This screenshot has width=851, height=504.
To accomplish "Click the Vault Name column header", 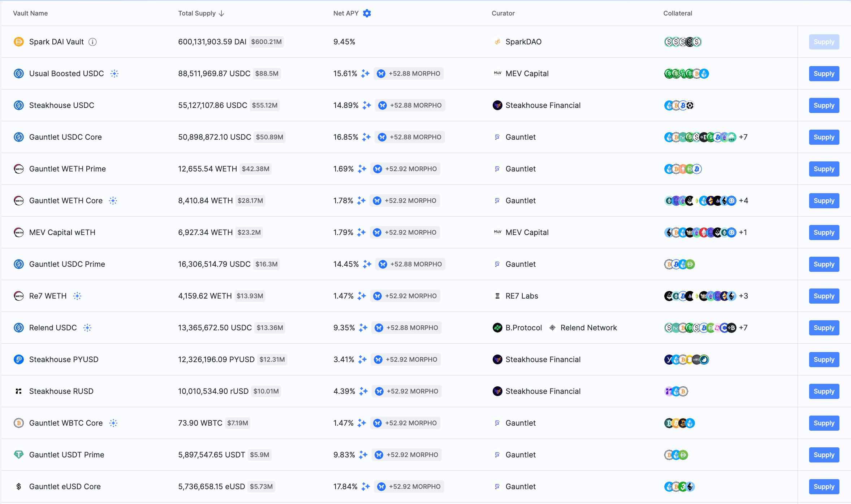I will point(30,13).
